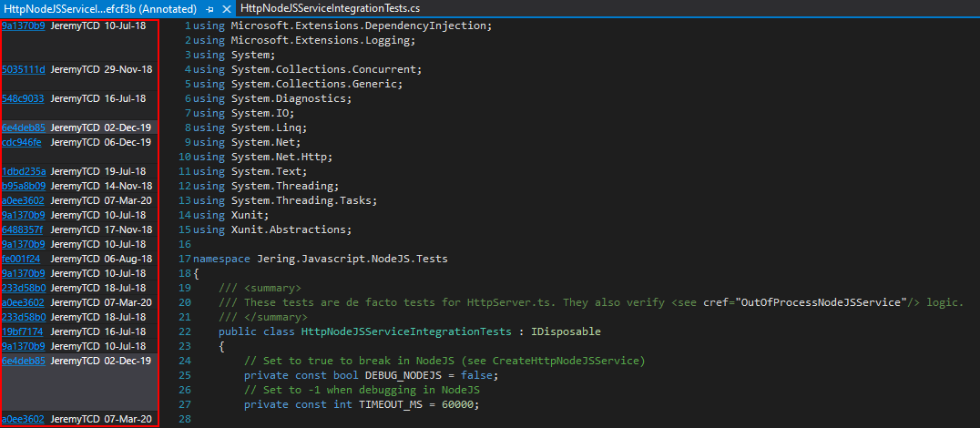Open commit 6488357f from 17-Nov-18
Image resolution: width=980 pixels, height=428 pixels.
[x=23, y=229]
